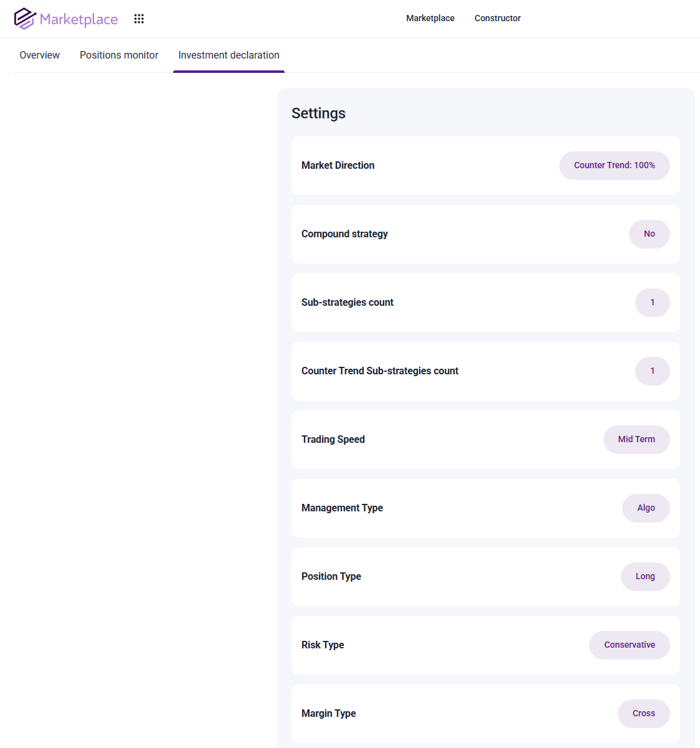Click the Long badge
Viewport: 700px width, 748px height.
(645, 577)
